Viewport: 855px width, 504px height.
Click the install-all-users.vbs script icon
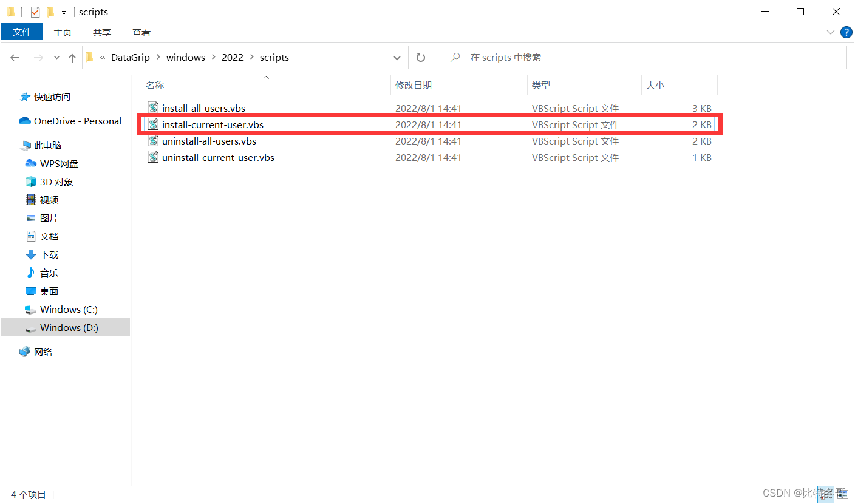click(x=153, y=108)
